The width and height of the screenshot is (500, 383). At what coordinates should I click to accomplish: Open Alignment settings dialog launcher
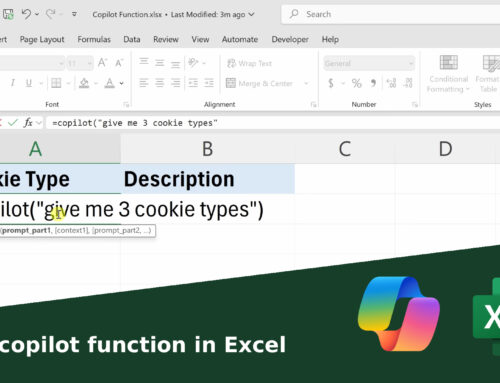click(313, 105)
